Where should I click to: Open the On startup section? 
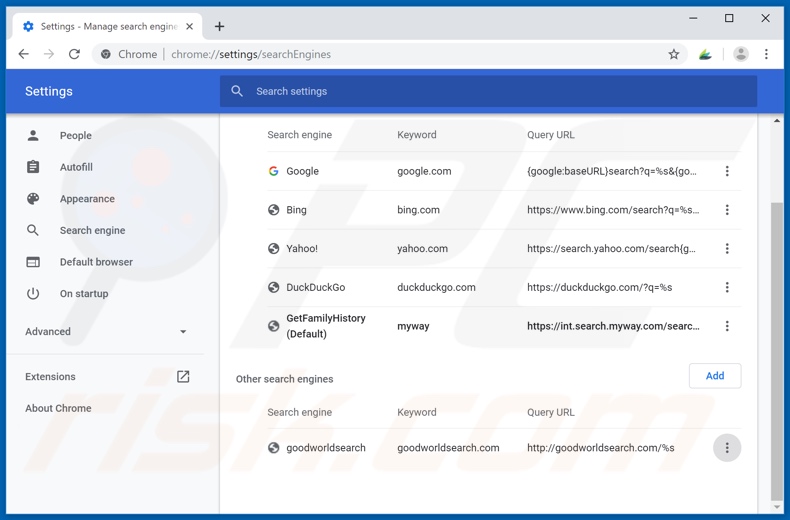(x=84, y=293)
